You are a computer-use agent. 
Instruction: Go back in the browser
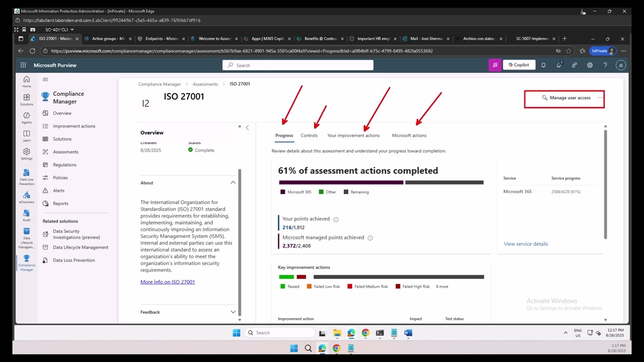click(21, 51)
